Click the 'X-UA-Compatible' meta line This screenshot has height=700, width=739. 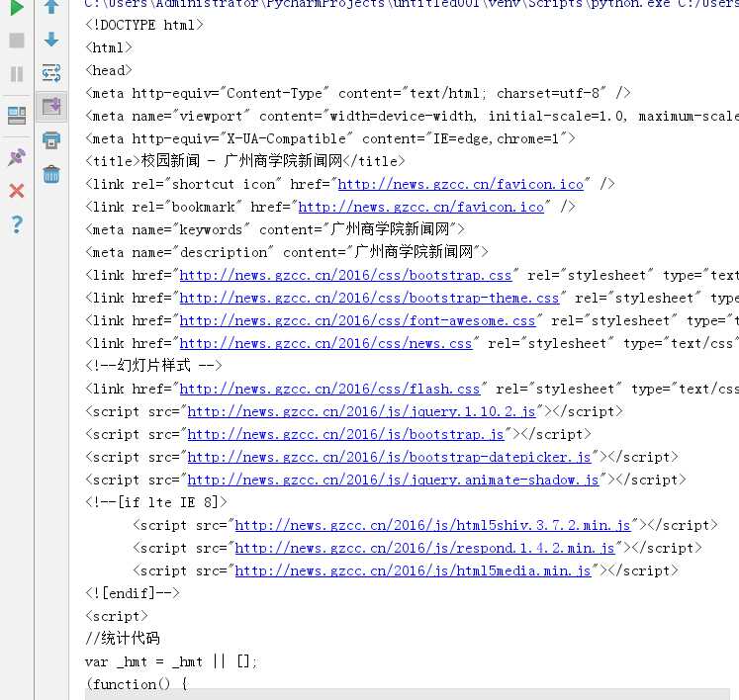click(329, 138)
